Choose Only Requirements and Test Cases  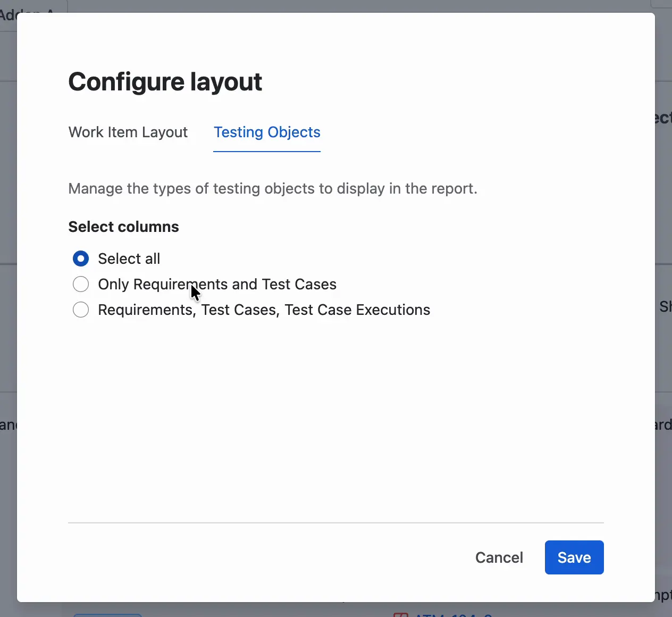point(81,284)
